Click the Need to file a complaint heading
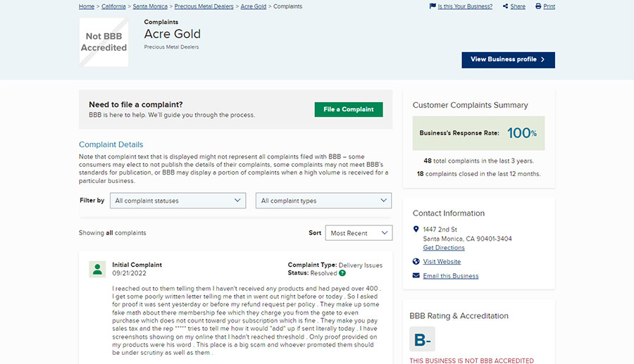The image size is (634, 364). (136, 105)
